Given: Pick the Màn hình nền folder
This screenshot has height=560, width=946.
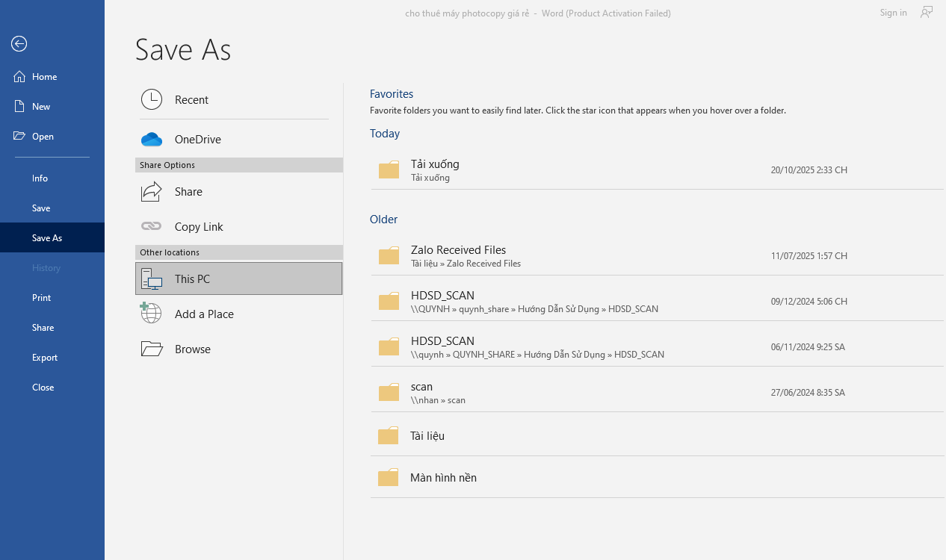Looking at the screenshot, I should click(x=443, y=477).
